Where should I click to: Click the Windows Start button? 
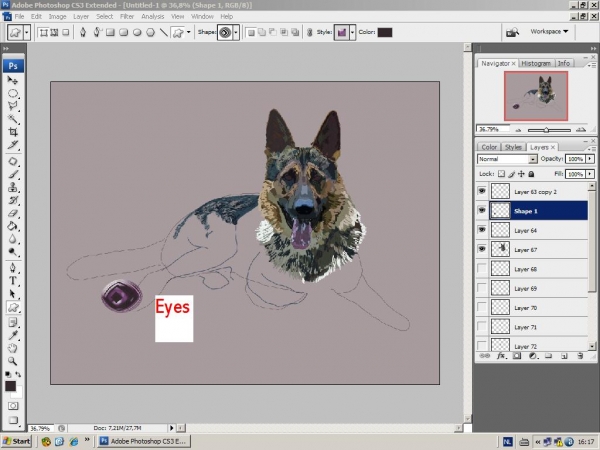(x=16, y=441)
